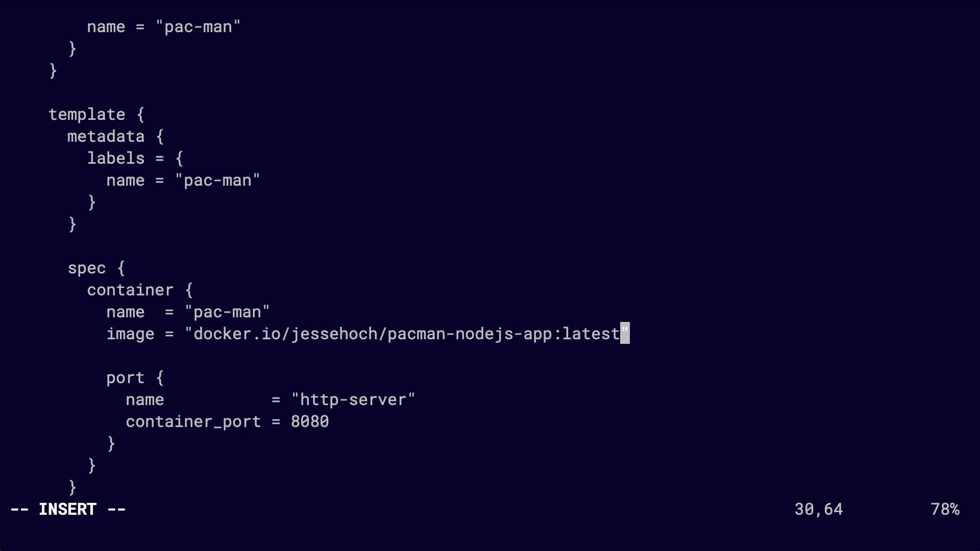Click the INSERT mode indicator
This screenshot has height=551, width=980.
pos(68,509)
